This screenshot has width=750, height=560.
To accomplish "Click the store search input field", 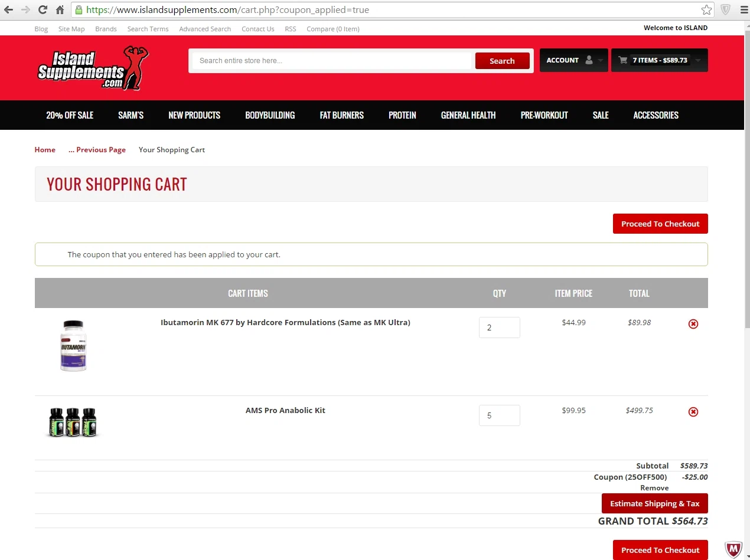I will click(x=332, y=61).
